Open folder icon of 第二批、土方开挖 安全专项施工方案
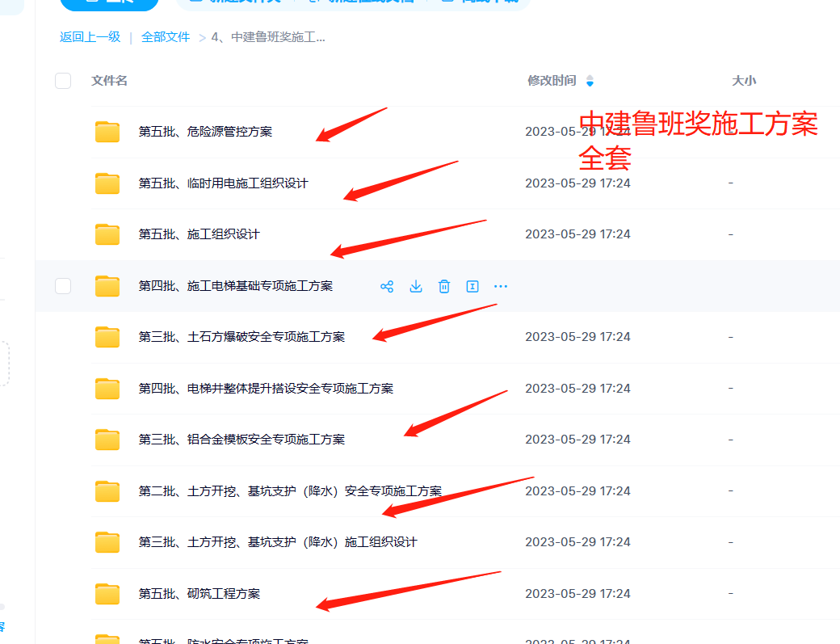This screenshot has width=840, height=644. pos(107,491)
